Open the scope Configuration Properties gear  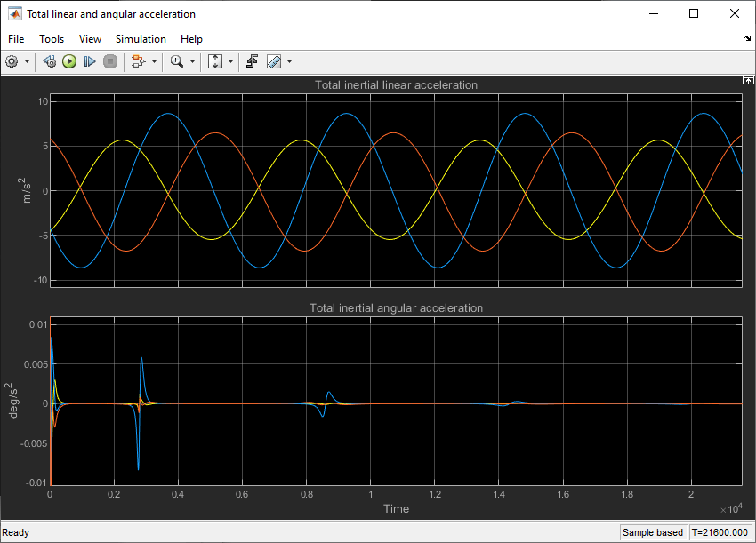tap(11, 61)
